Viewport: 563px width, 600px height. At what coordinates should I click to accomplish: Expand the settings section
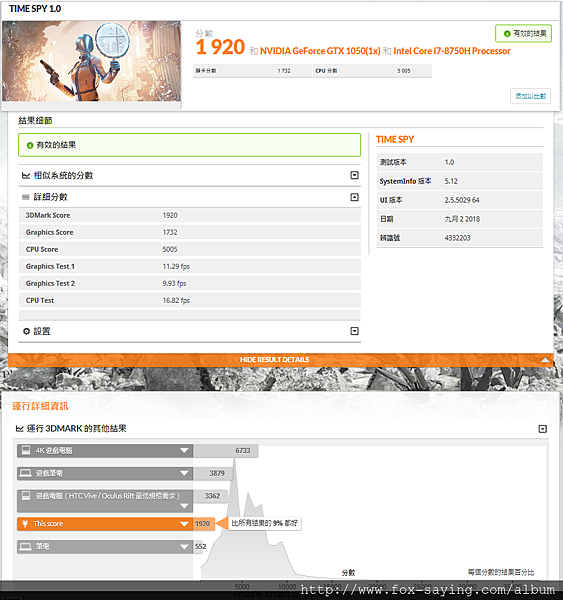click(x=354, y=331)
